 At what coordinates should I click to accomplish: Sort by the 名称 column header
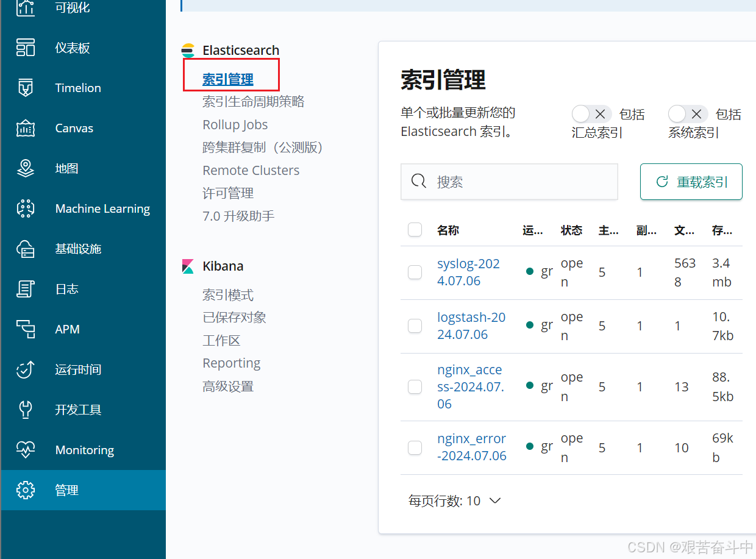pos(448,230)
